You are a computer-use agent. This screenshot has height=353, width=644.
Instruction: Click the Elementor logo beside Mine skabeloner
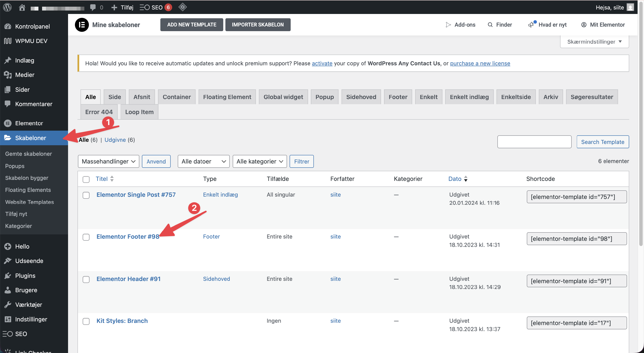click(x=82, y=25)
